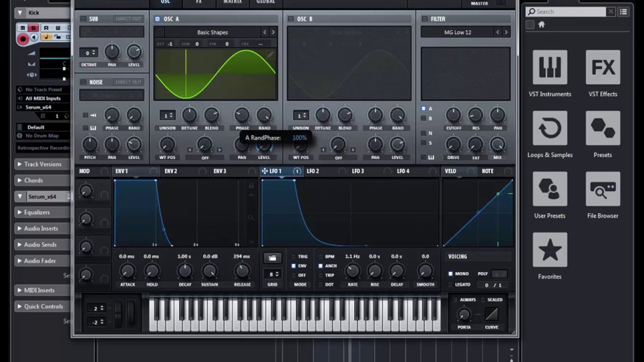Click the Solo (S) button on Kick track

point(34,28)
